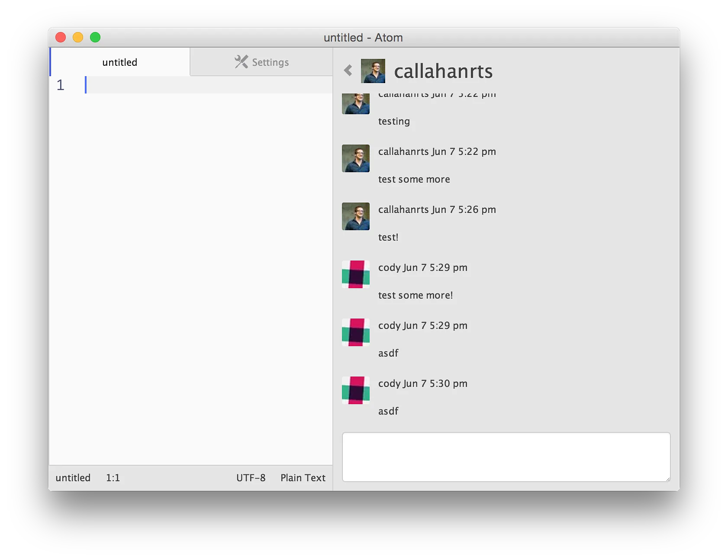Click the resize handle of message box
This screenshot has width=728, height=560.
(668, 479)
